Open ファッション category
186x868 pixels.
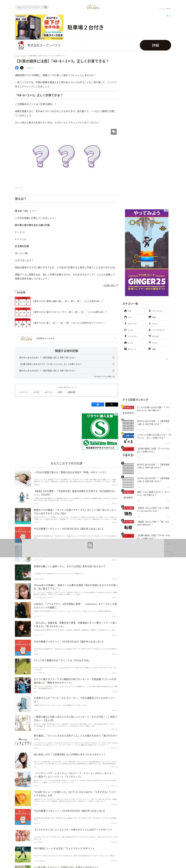click(x=159, y=311)
